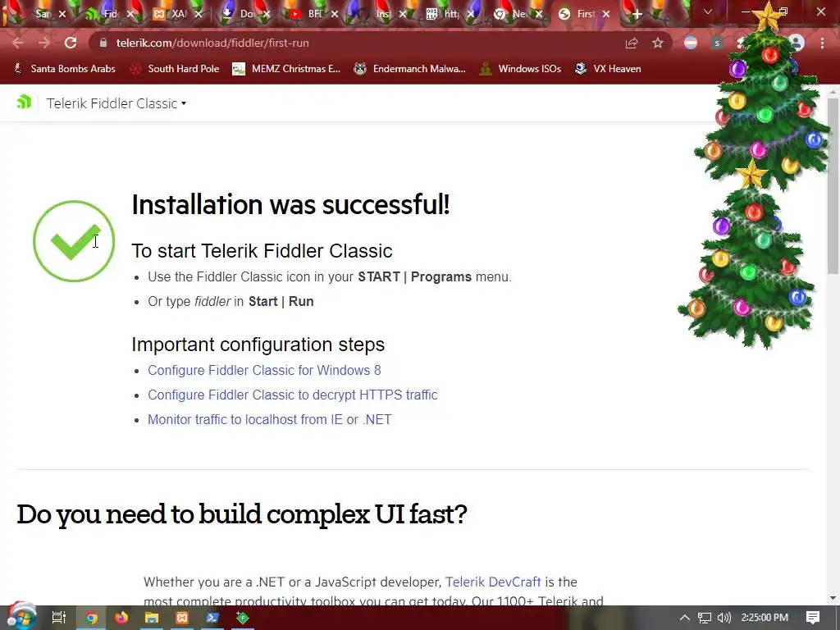840x630 pixels.
Task: Click the 'Installation was successful!' heading
Action: click(290, 204)
